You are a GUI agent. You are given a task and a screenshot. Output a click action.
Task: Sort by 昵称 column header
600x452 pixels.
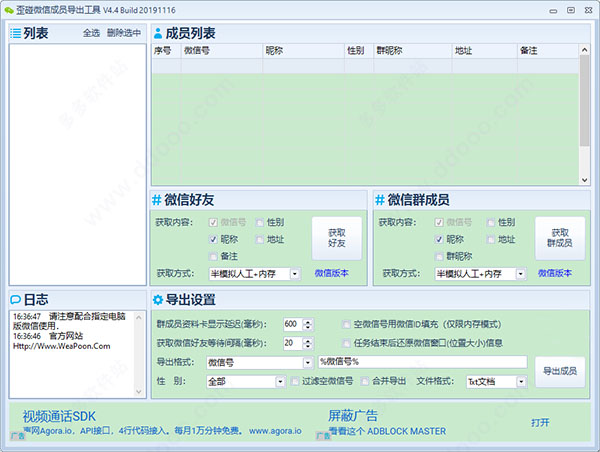pyautogui.click(x=303, y=51)
